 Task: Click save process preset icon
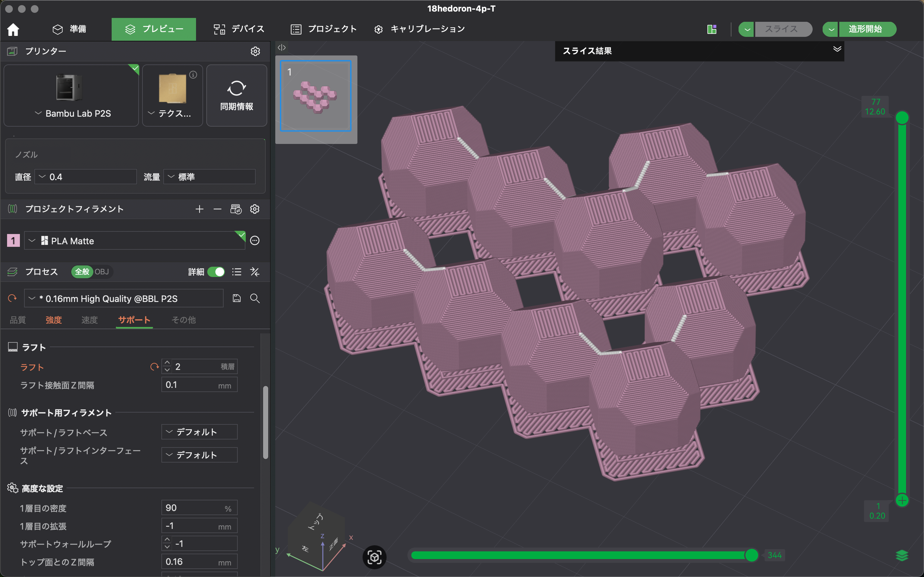click(237, 298)
